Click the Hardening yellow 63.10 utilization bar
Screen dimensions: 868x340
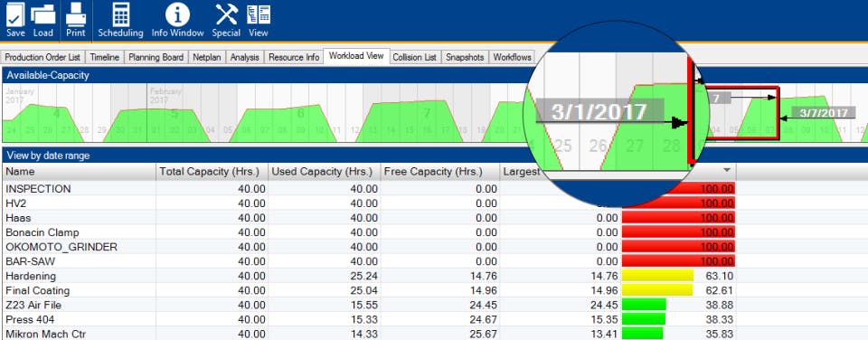657,276
